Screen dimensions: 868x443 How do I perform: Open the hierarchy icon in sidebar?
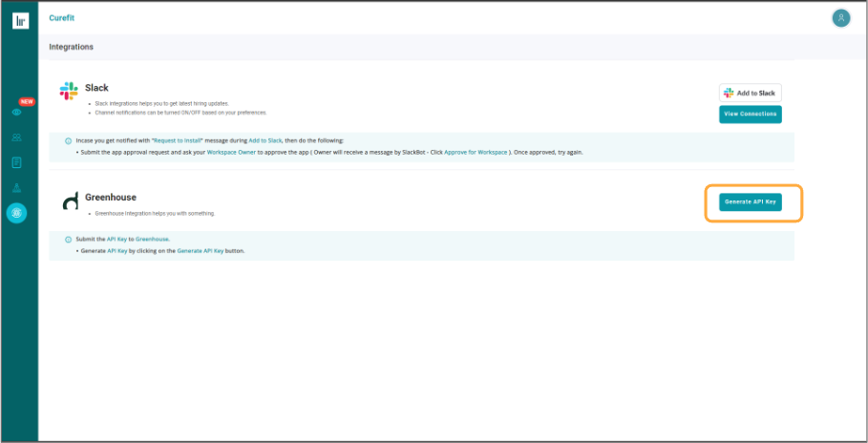coord(16,188)
